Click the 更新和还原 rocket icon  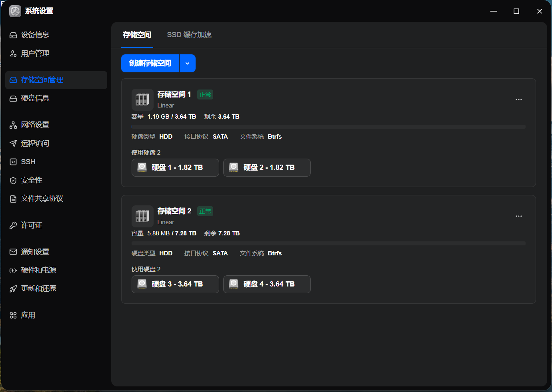click(x=13, y=289)
